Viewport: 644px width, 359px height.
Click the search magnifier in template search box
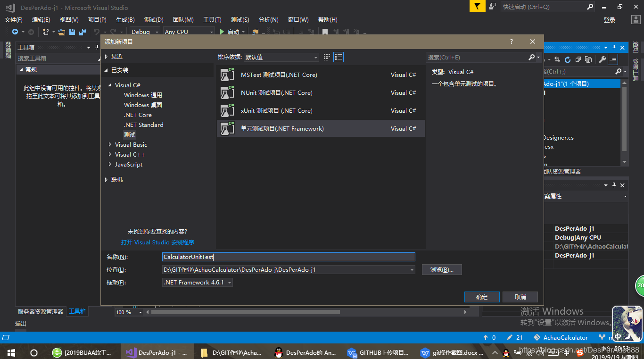(532, 57)
